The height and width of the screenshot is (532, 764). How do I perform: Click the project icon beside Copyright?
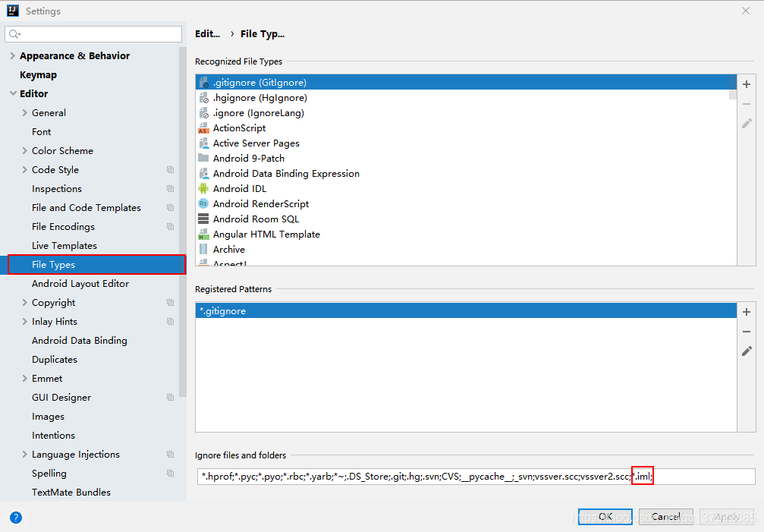170,303
